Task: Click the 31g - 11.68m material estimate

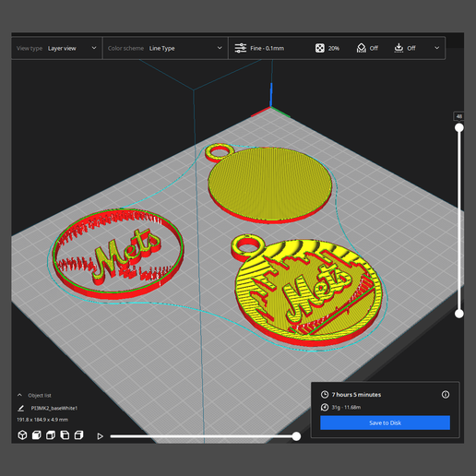Action: (346, 408)
